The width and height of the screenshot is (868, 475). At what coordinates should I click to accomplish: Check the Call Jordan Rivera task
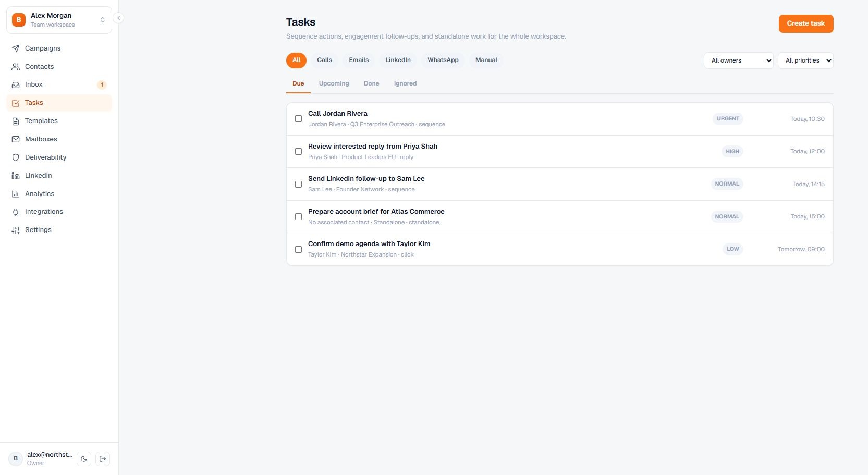click(x=298, y=119)
